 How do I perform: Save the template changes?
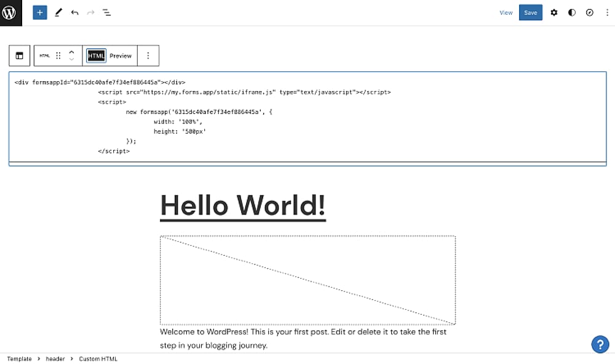(530, 12)
